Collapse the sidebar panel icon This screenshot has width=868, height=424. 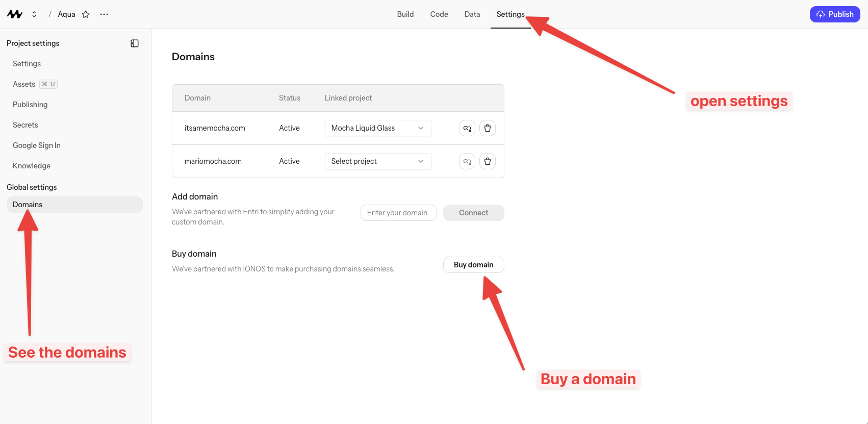click(x=135, y=43)
